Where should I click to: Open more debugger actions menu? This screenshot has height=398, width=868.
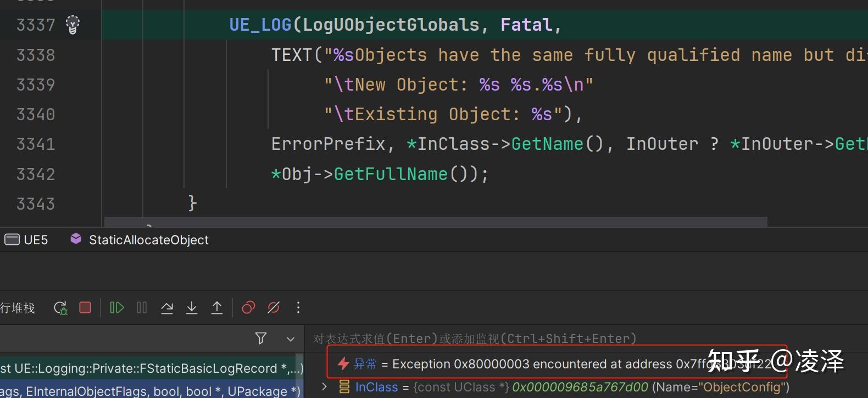point(298,307)
